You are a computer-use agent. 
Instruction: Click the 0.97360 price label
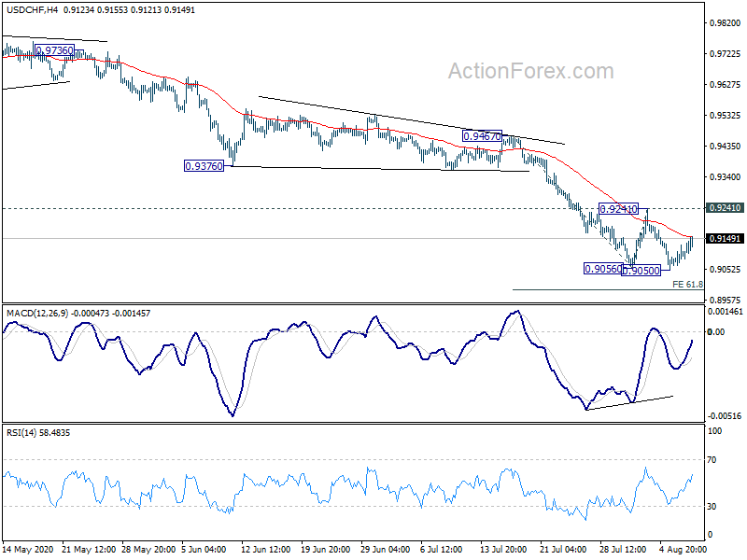coord(55,50)
